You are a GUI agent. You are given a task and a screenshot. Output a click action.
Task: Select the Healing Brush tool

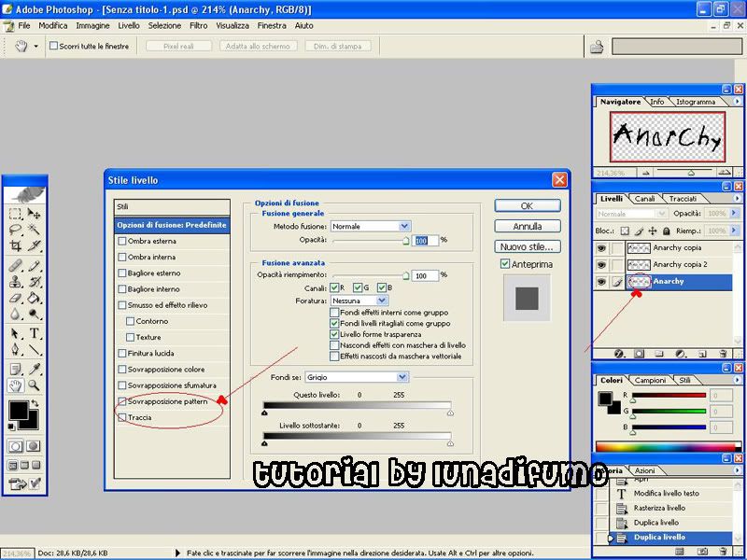coord(15,265)
